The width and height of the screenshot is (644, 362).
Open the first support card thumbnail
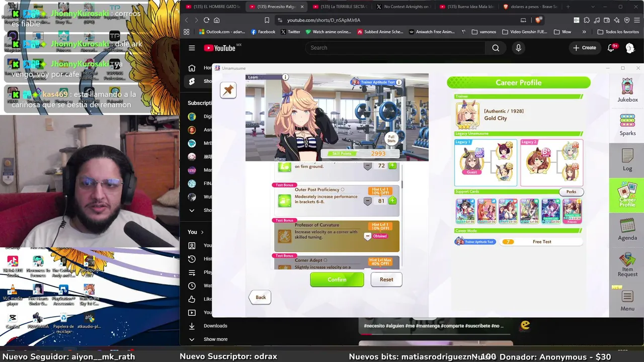(x=465, y=211)
